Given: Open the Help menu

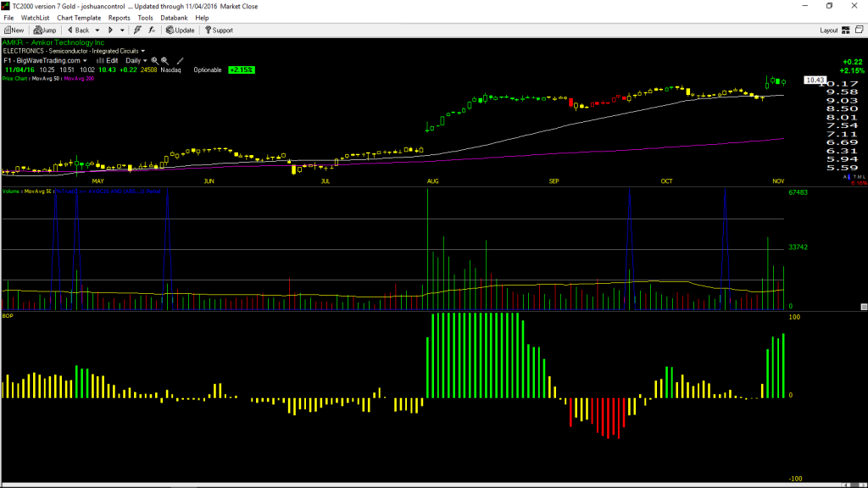Looking at the screenshot, I should click(x=202, y=18).
